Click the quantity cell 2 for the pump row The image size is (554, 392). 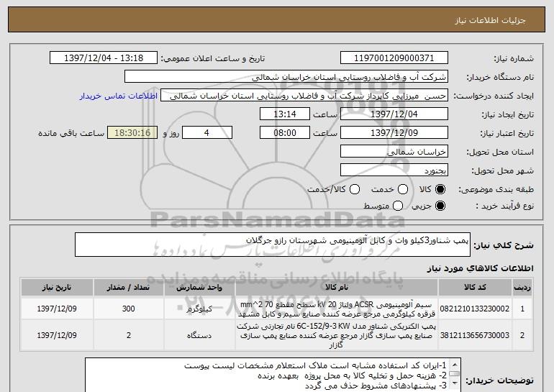pyautogui.click(x=129, y=335)
